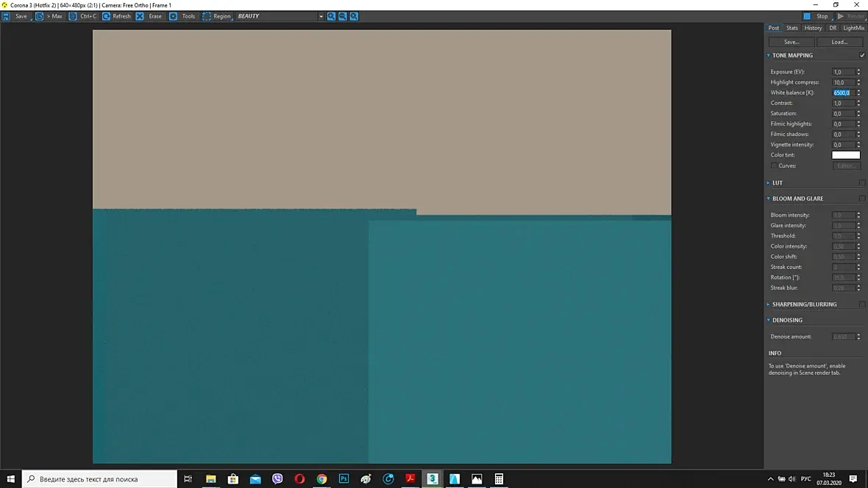Click the Save icon in the toolbar
The width and height of the screenshot is (868, 488).
click(6, 17)
